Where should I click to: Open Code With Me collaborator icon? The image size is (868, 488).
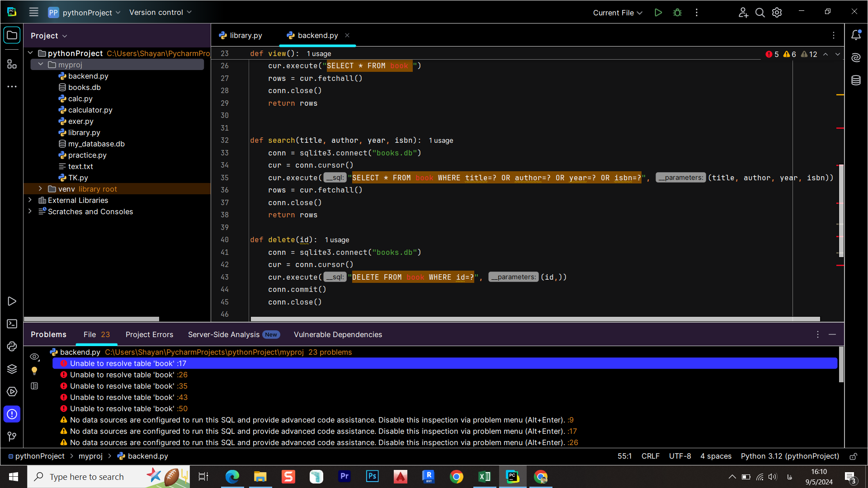[x=743, y=13]
